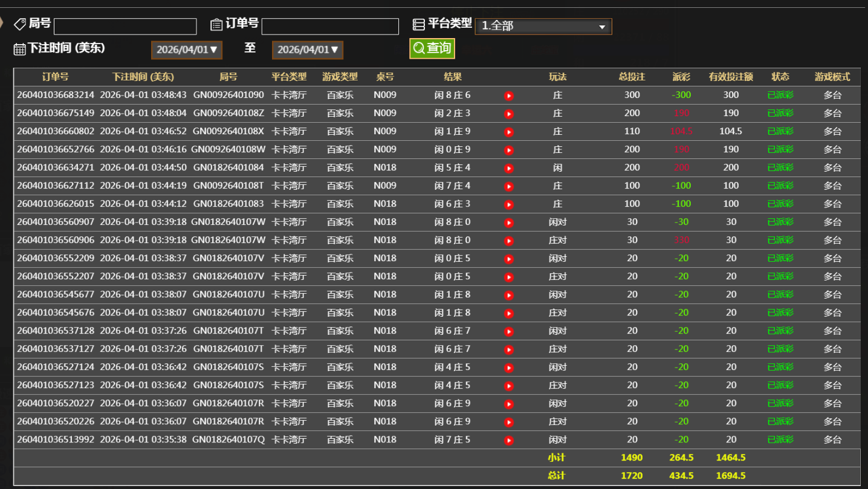This screenshot has height=489, width=868.
Task: Watch replay for order 260401036552209
Action: pos(509,259)
